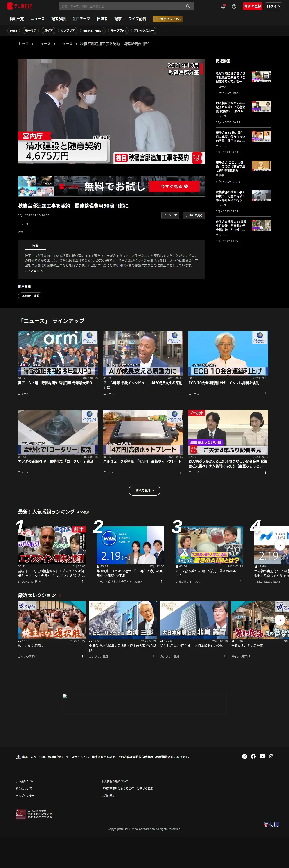Open ライブ配信 menu item
The height and width of the screenshot is (868, 289).
pos(137,19)
